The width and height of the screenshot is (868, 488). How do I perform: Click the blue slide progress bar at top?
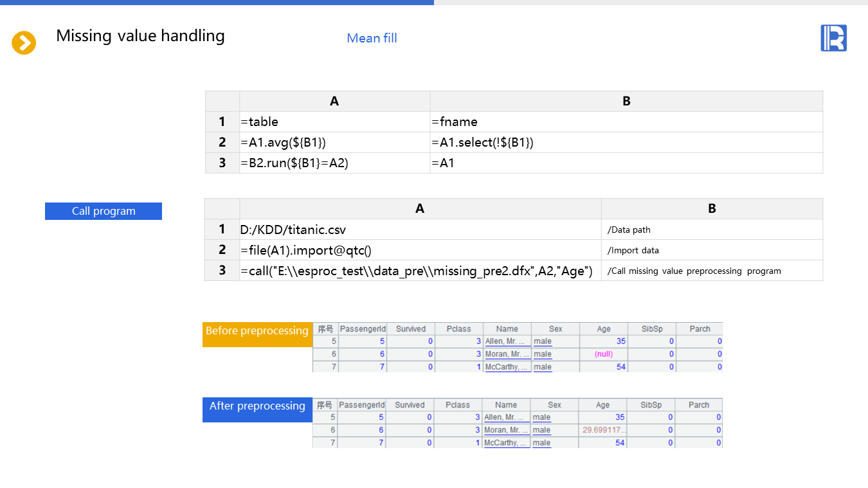217,3
